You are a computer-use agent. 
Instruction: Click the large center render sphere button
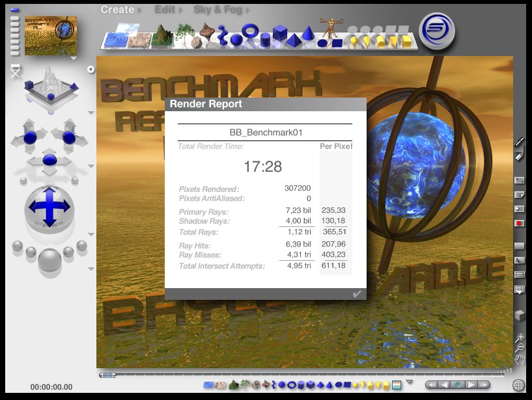49,260
